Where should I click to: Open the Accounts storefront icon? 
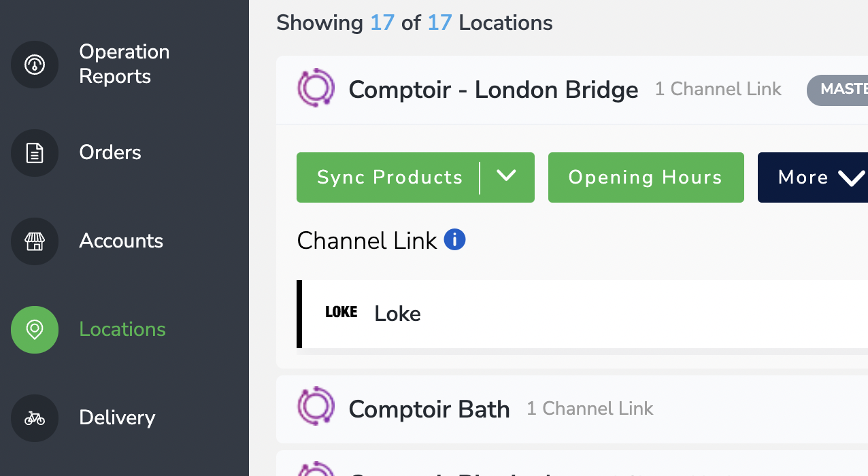pyautogui.click(x=35, y=241)
